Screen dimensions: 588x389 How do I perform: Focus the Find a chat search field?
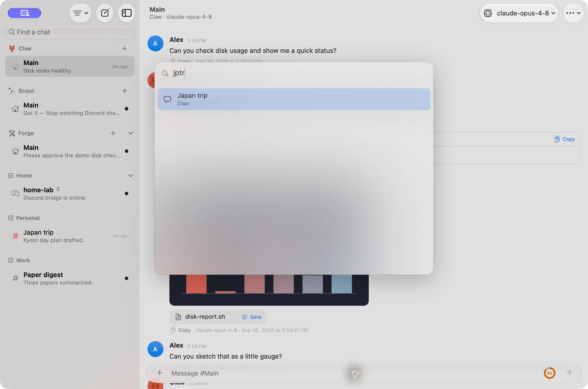coord(70,32)
